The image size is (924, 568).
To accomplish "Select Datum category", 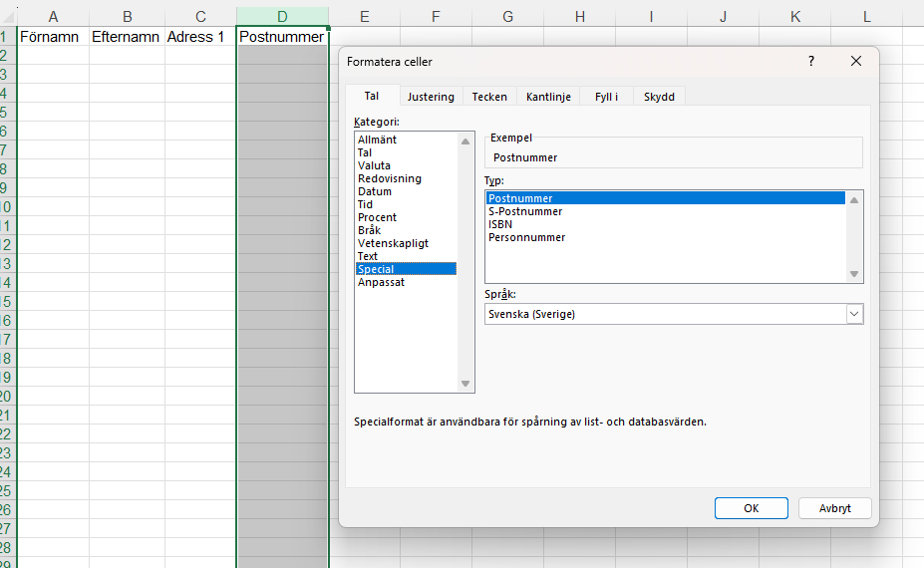I will pyautogui.click(x=406, y=191).
